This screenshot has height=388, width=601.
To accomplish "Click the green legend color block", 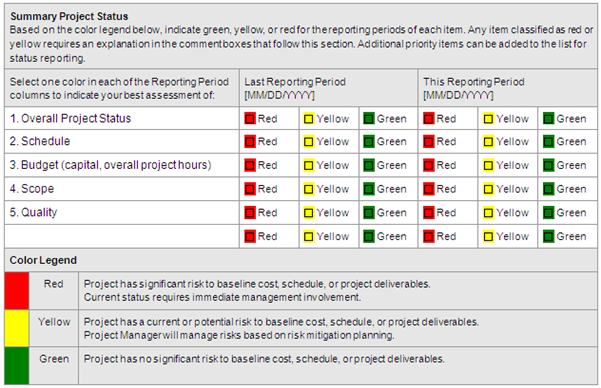I will tap(17, 366).
